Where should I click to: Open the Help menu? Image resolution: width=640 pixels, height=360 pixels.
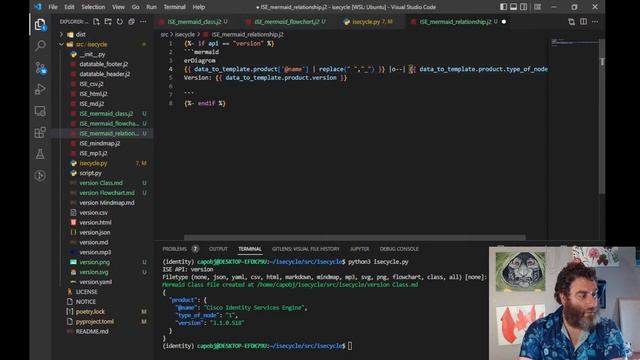click(x=198, y=7)
